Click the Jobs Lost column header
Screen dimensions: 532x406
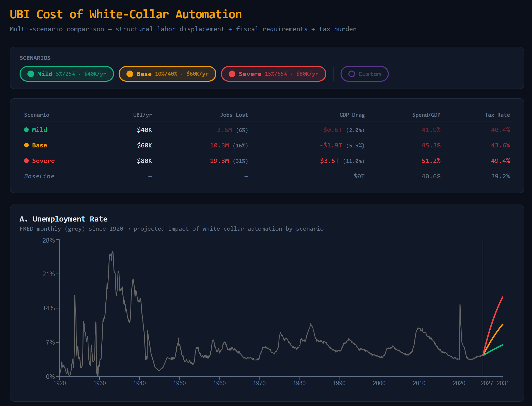coord(234,115)
